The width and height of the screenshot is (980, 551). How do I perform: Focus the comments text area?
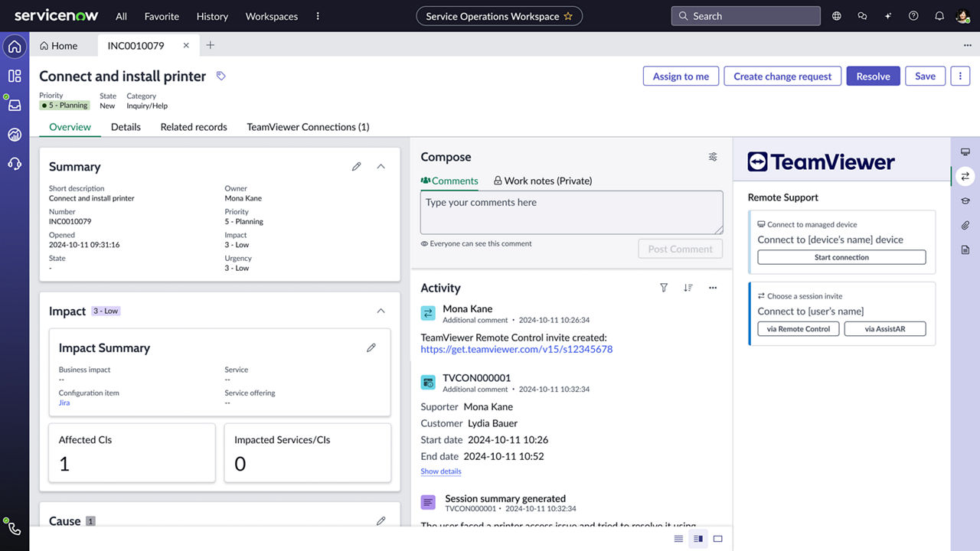(x=572, y=212)
